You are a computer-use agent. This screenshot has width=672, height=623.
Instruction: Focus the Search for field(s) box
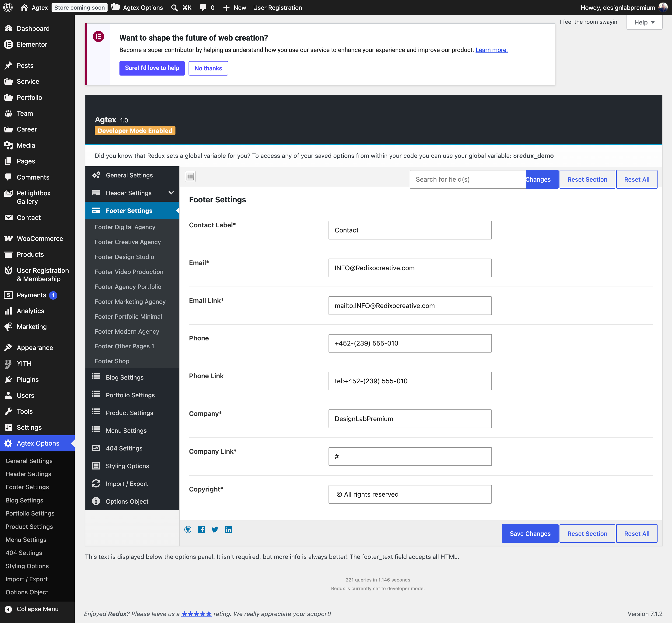click(468, 179)
